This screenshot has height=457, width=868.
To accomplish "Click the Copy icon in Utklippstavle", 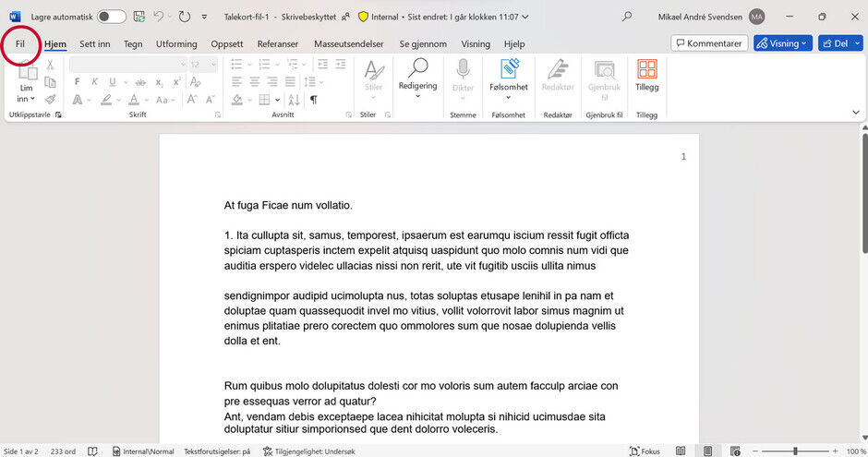I will 50,82.
